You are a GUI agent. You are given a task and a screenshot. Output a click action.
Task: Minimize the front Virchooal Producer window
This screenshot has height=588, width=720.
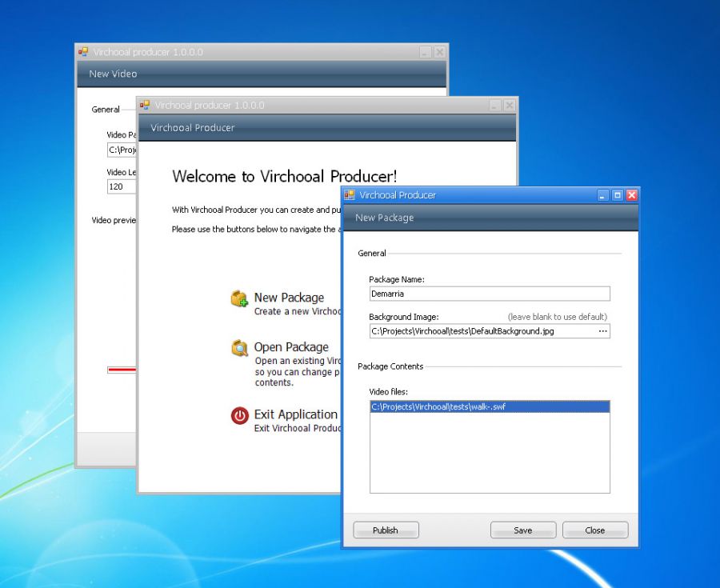[604, 195]
